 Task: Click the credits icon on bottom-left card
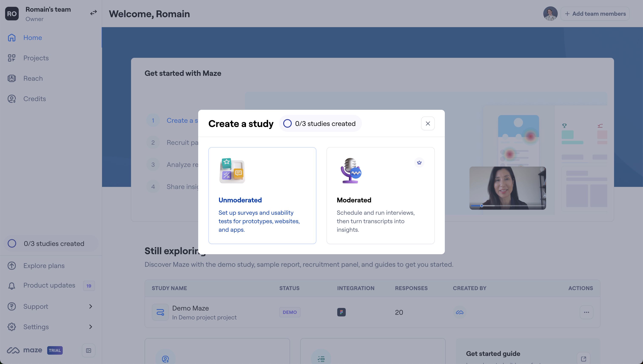pyautogui.click(x=165, y=359)
